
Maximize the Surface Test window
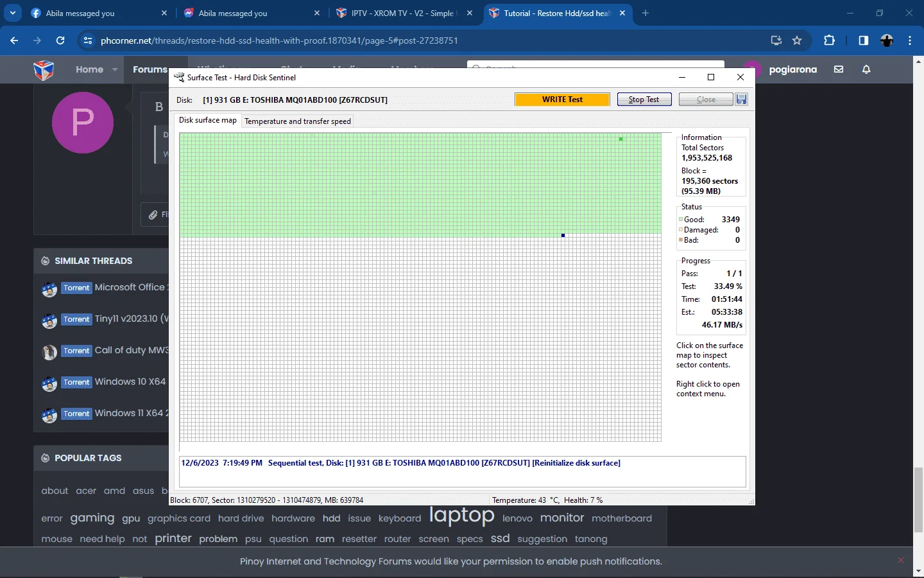pyautogui.click(x=711, y=77)
